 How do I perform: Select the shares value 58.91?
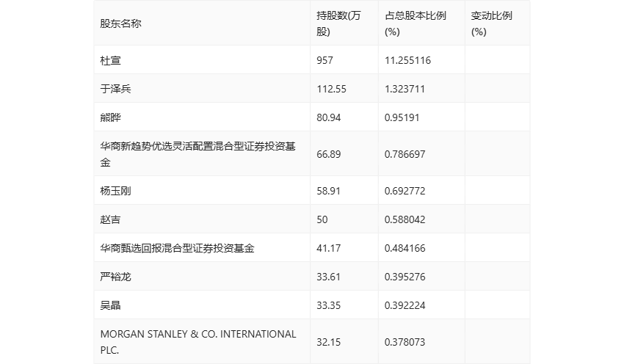[329, 191]
